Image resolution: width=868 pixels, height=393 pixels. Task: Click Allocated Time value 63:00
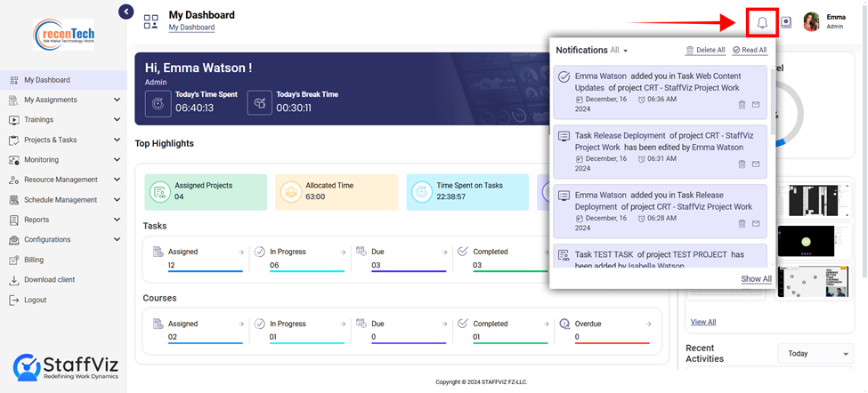coord(315,196)
